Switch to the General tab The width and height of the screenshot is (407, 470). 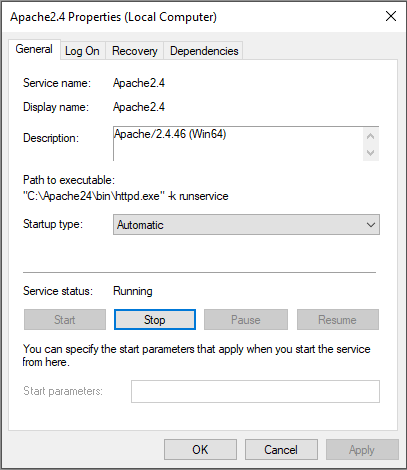[34, 49]
